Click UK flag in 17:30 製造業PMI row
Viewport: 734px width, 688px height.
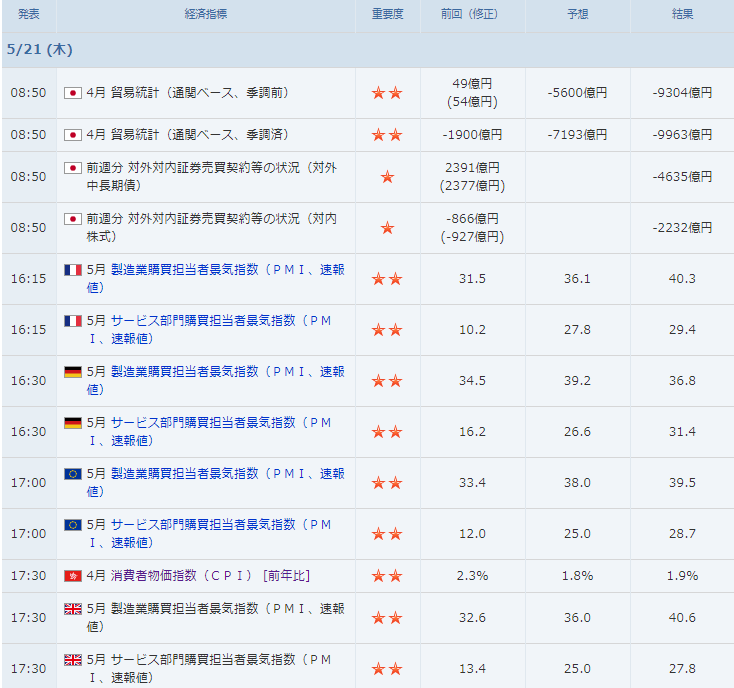tap(73, 608)
